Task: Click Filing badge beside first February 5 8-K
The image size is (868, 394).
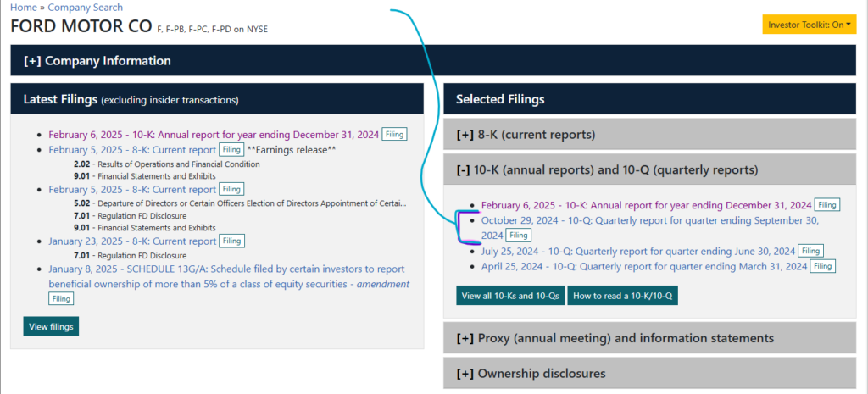Action: 231,150
